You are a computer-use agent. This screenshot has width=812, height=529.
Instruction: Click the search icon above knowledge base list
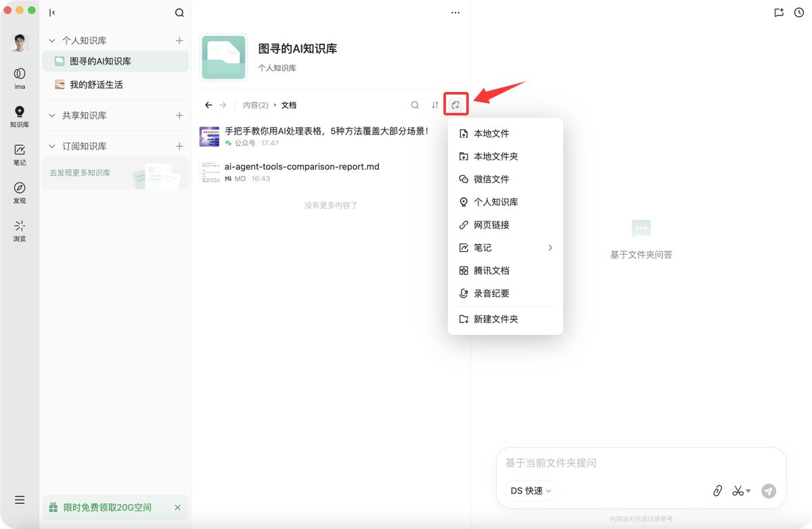(179, 12)
